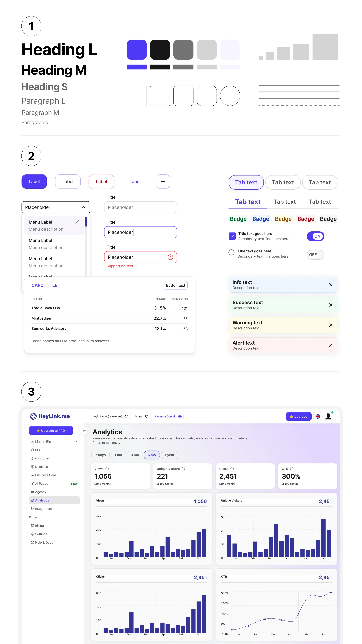
Task: Select the underlined active Tab text
Action: [x=248, y=202]
